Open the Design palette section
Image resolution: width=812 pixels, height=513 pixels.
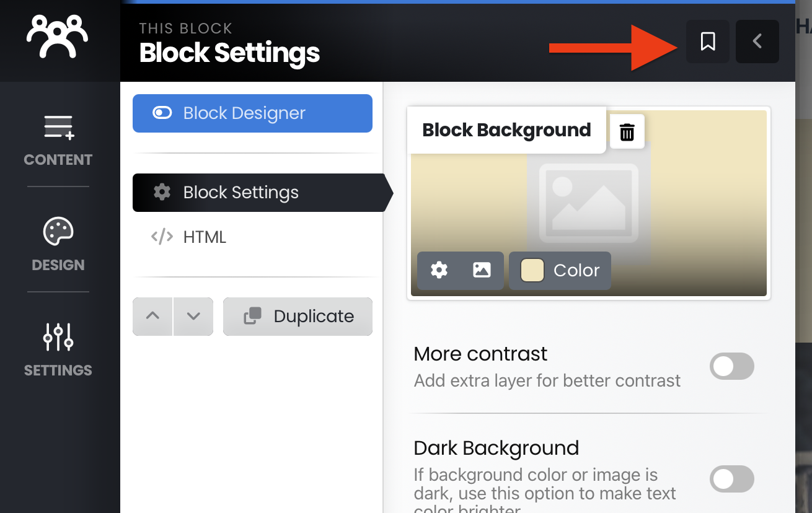pos(58,245)
